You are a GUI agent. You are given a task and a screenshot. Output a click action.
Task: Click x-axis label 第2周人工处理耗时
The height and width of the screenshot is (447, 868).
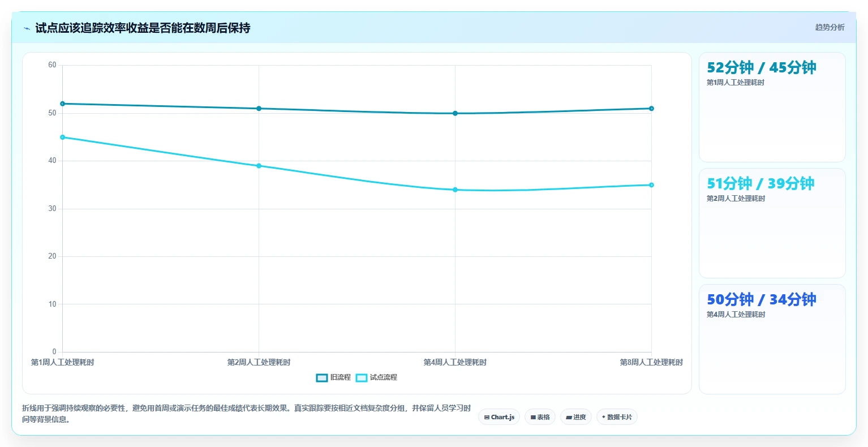click(x=259, y=362)
